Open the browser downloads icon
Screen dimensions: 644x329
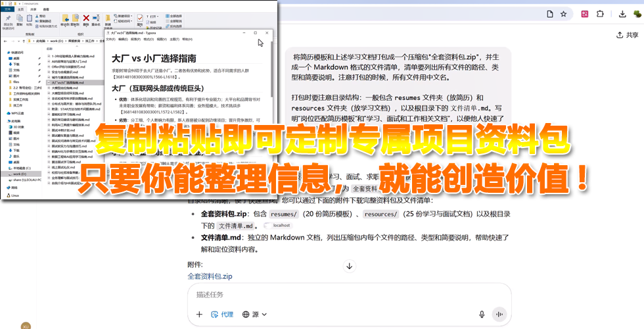(622, 14)
